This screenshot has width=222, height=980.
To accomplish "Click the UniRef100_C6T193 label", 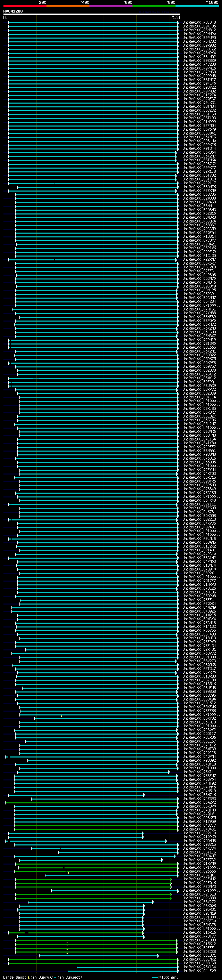I will 199,118.
